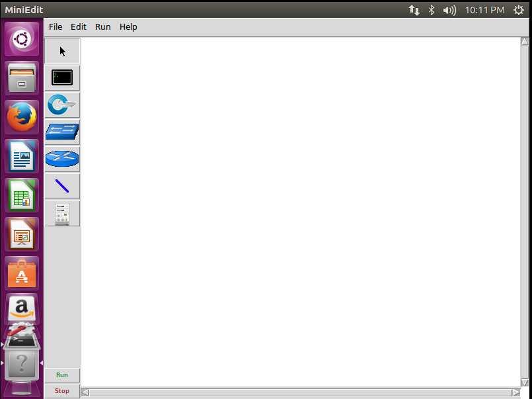Select the arrow pointer tool

[x=62, y=50]
